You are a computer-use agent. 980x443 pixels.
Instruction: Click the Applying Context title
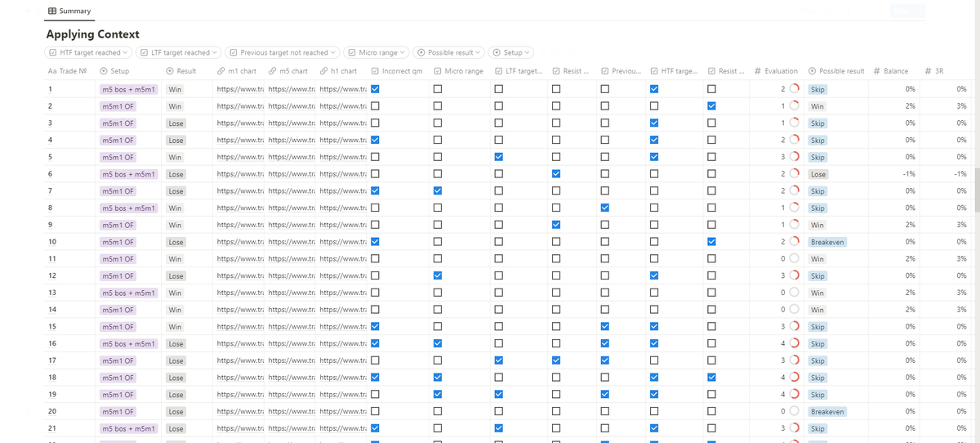point(92,34)
